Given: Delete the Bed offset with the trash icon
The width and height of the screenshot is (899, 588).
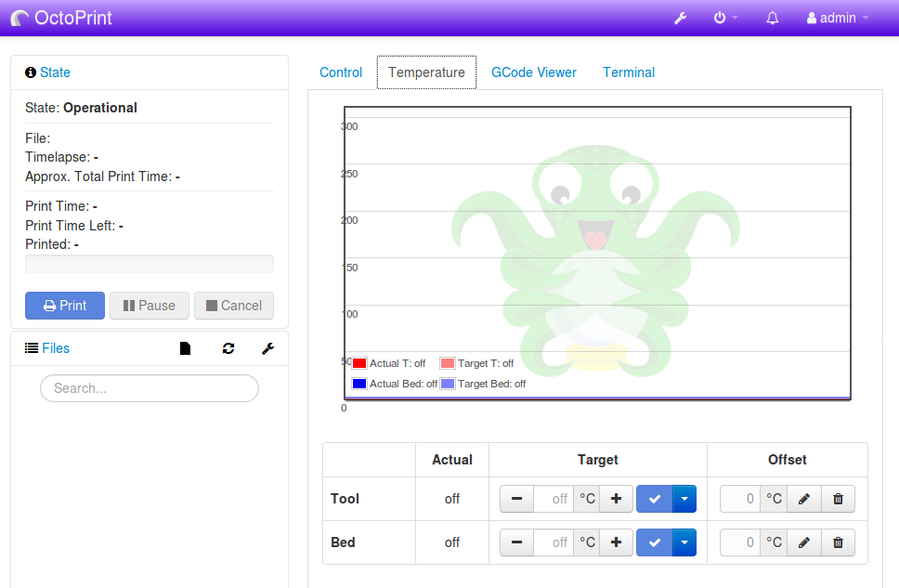Looking at the screenshot, I should (838, 542).
